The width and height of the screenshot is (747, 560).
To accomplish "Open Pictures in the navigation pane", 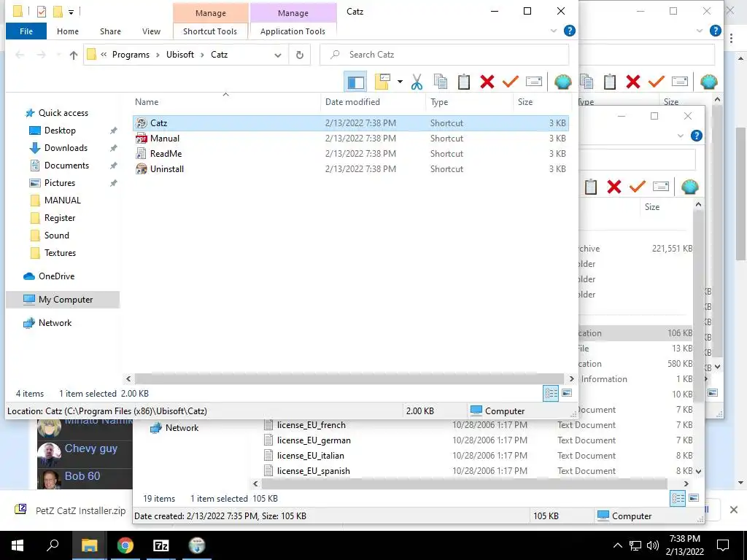I will click(x=60, y=183).
